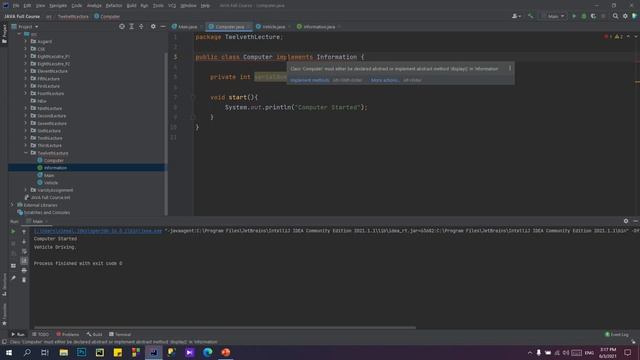Clear console with the trash icon
The width and height of the screenshot is (640, 360).
(24, 280)
